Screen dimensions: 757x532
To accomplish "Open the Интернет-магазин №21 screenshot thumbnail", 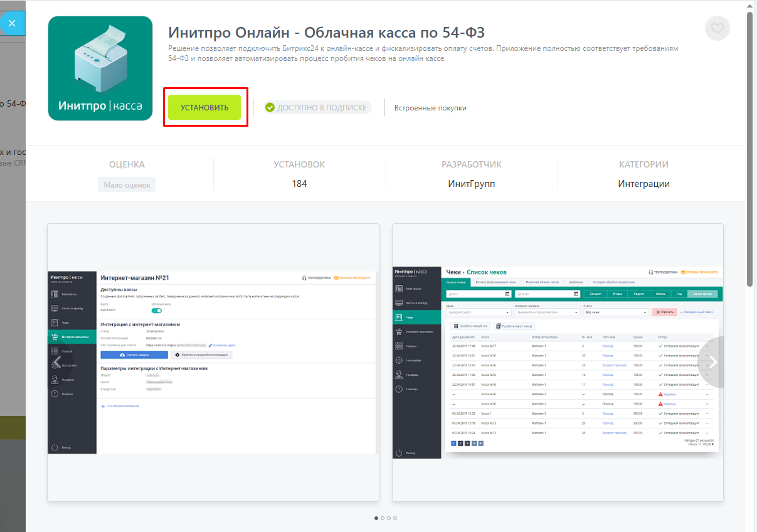I will click(x=213, y=363).
